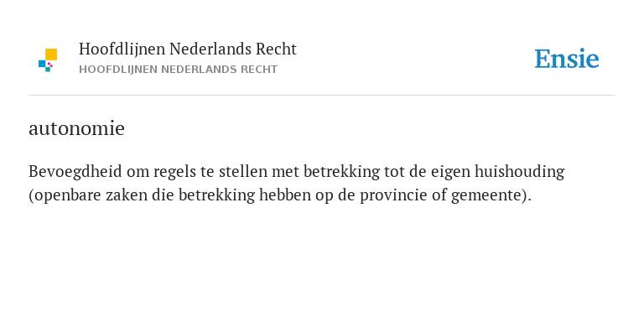Image resolution: width=644 pixels, height=322 pixels.
Task: Select the uppercase HOOFDLIJNEN NEDERLANDS RECHT subtitle
Action: pyautogui.click(x=179, y=70)
